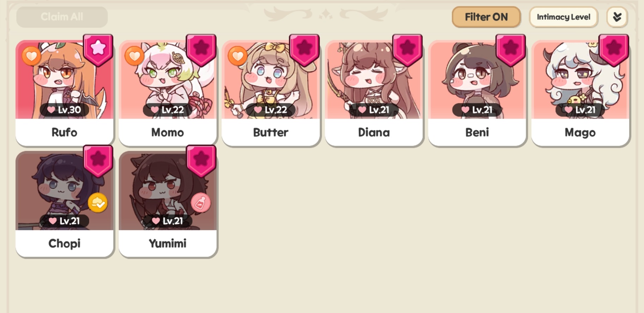Select Chopi's dimmed character card
Screen dimensions: 644x313
coord(65,204)
